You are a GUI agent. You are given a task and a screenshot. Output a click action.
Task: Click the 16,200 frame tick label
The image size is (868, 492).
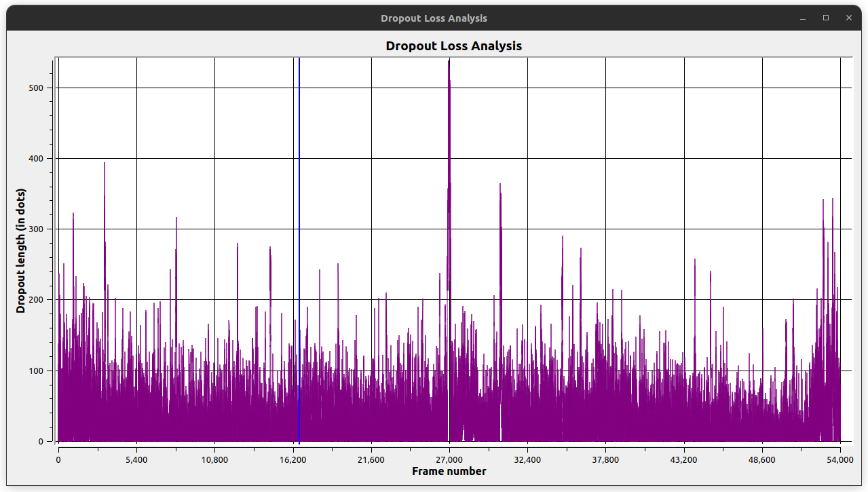[293, 459]
